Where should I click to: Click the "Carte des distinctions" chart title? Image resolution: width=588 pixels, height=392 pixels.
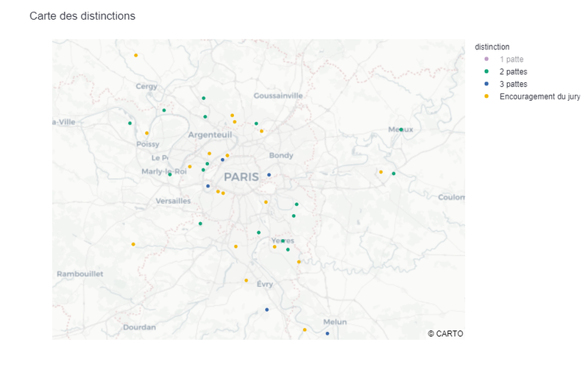(x=82, y=16)
